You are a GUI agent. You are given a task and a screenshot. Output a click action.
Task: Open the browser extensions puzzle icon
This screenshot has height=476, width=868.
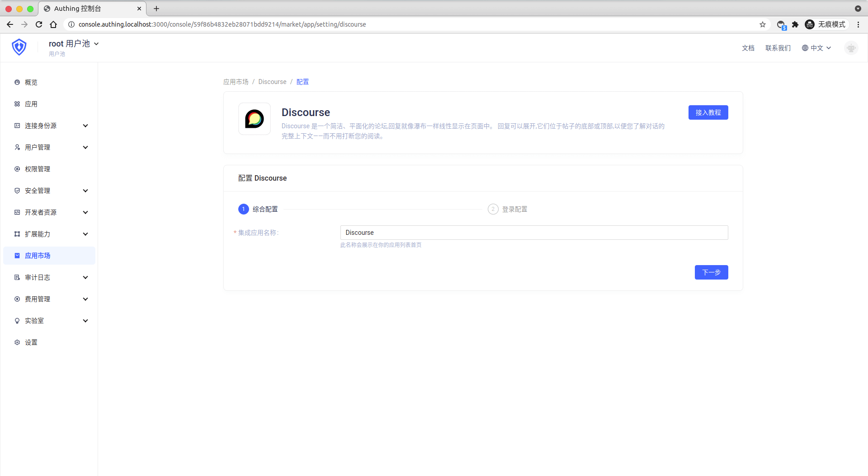click(795, 24)
